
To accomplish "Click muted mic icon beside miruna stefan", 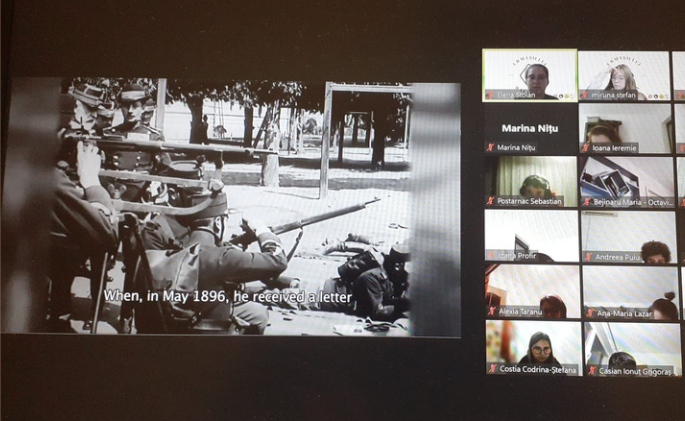I will (585, 95).
